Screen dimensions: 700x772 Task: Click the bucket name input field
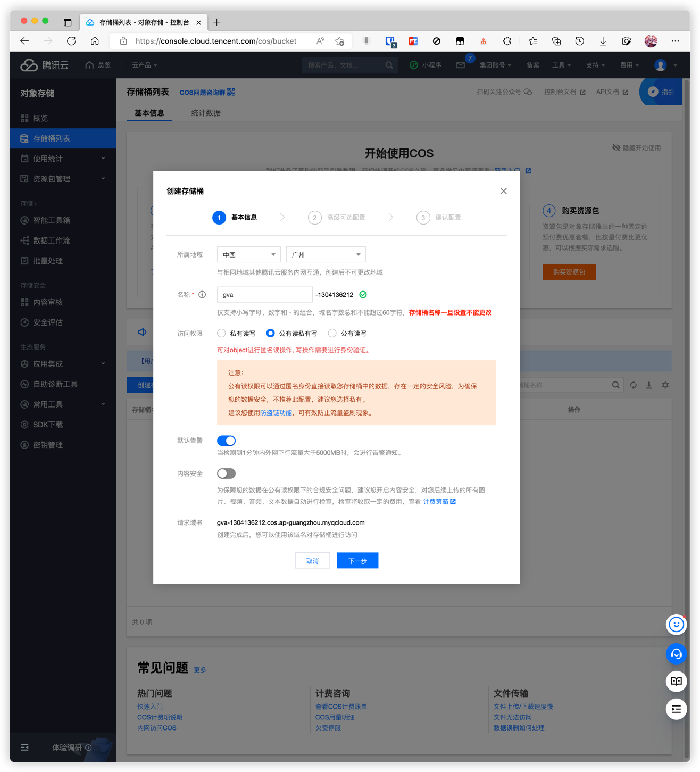click(264, 295)
